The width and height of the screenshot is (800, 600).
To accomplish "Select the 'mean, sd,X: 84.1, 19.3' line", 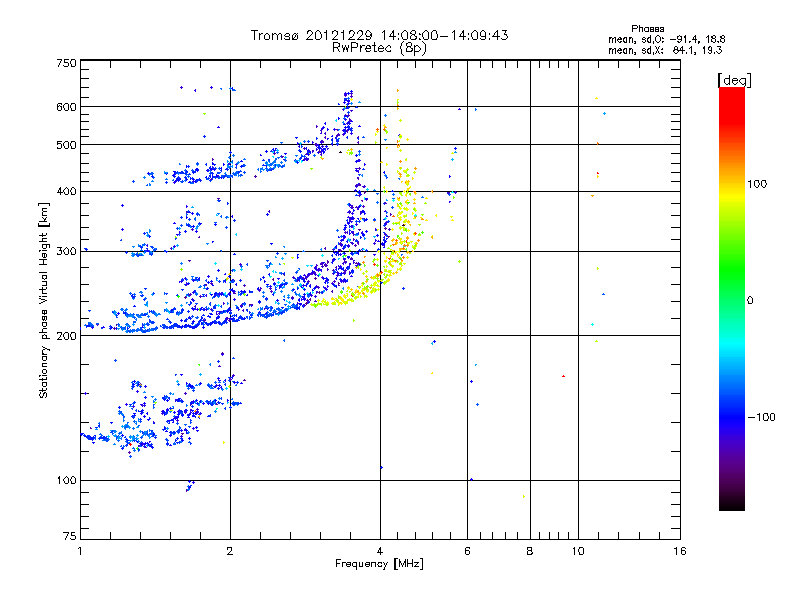I will tap(665, 50).
